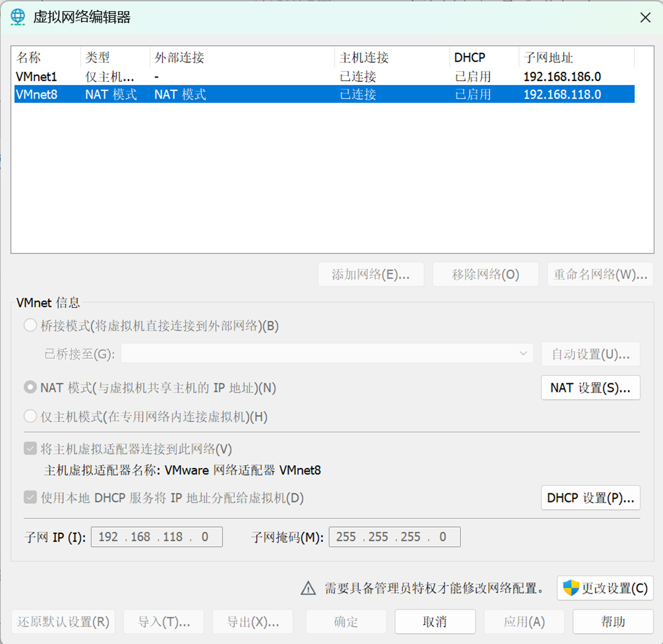
Task: Click the 导出 button
Action: (x=252, y=621)
